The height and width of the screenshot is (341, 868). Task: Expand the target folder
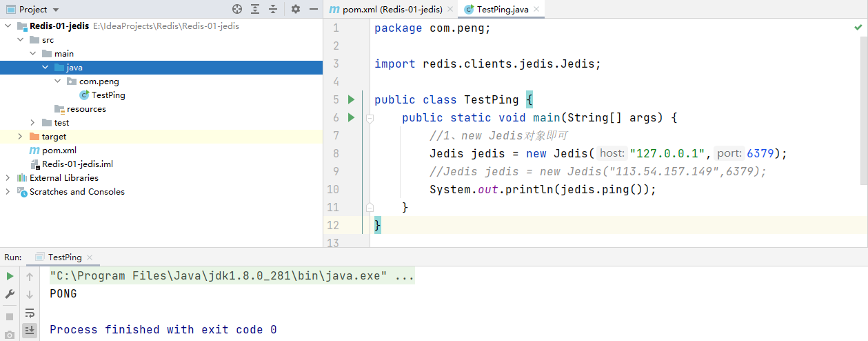(20, 136)
